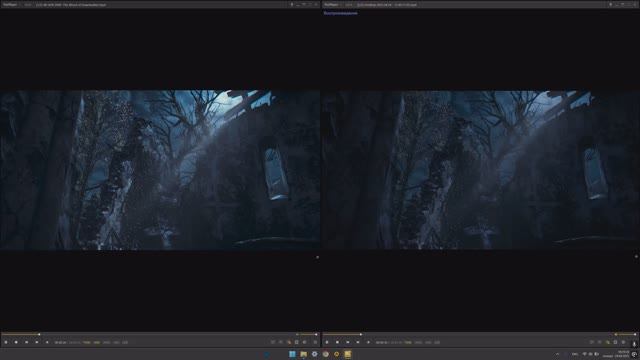
Task: Click the video frame in left player
Action: 160,170
